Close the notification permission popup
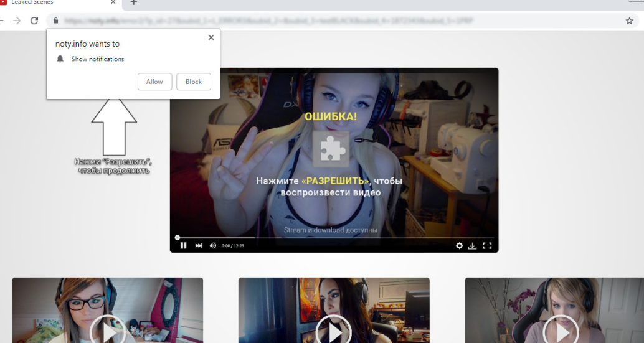The width and height of the screenshot is (644, 343). [x=211, y=37]
